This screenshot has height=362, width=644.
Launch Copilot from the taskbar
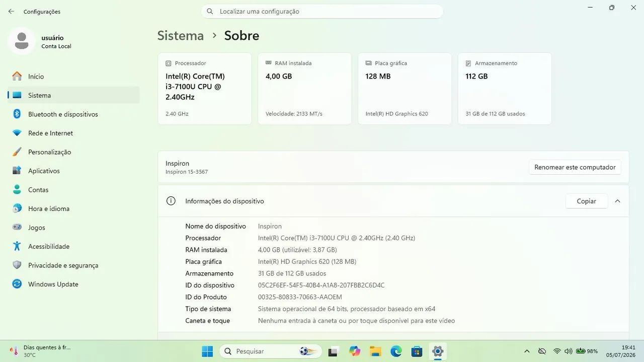pyautogui.click(x=355, y=351)
